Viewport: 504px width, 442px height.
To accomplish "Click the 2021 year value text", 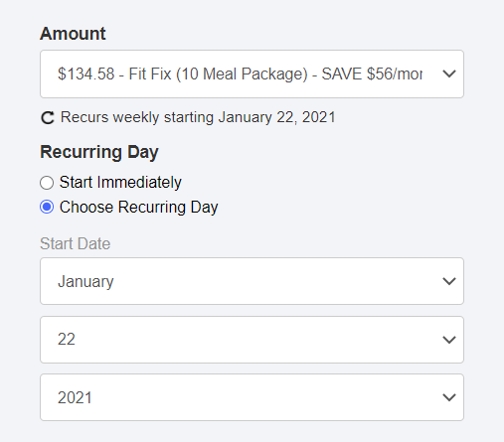I will pos(75,397).
